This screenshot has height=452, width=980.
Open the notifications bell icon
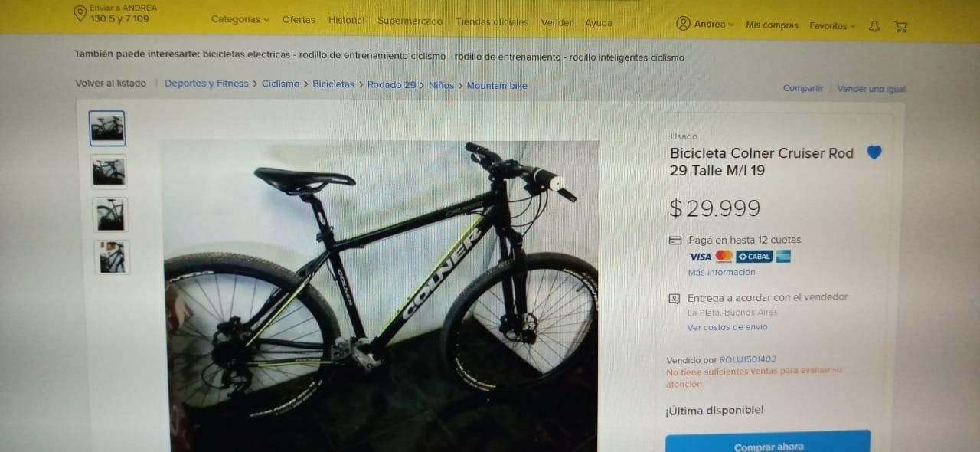coord(874,26)
